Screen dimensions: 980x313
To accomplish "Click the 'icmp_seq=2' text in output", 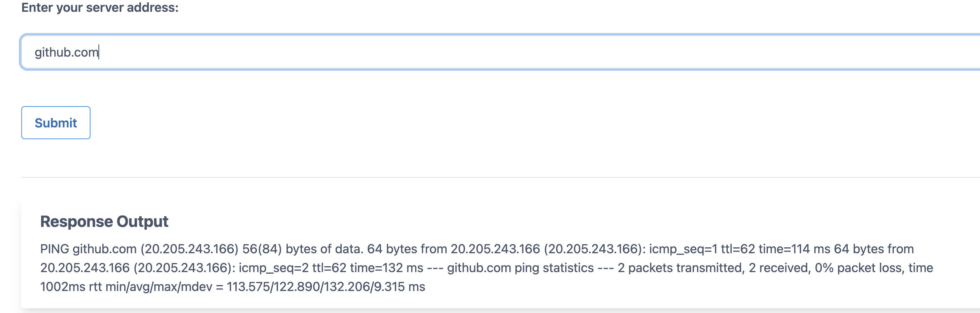I will (274, 268).
